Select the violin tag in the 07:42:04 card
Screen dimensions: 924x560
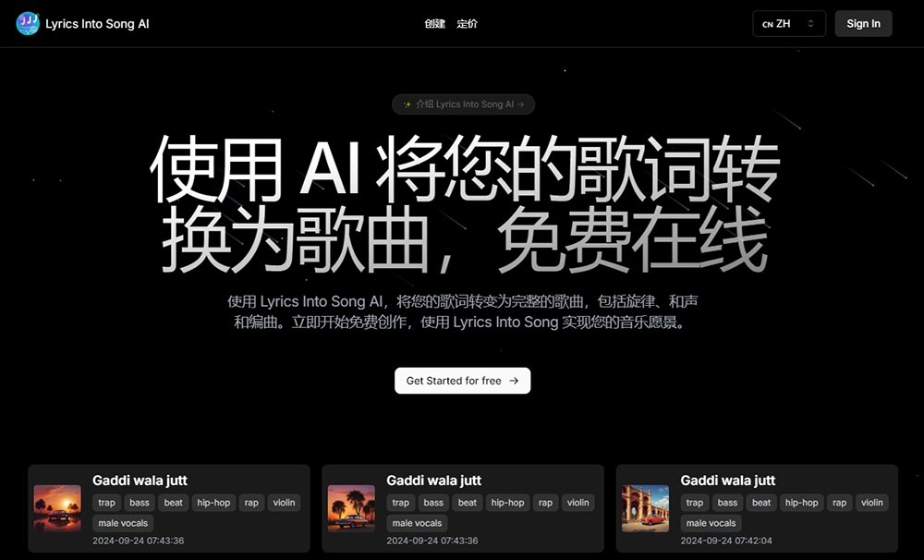click(x=872, y=503)
